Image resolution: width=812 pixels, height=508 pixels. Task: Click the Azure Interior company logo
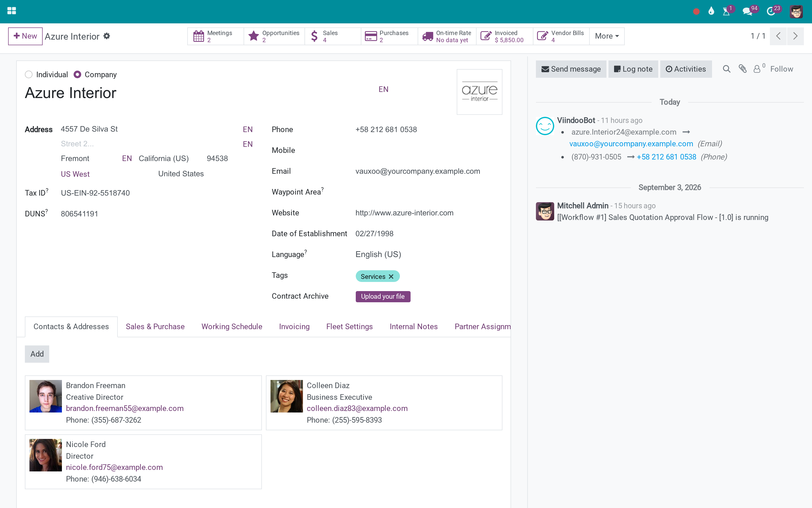tap(480, 92)
